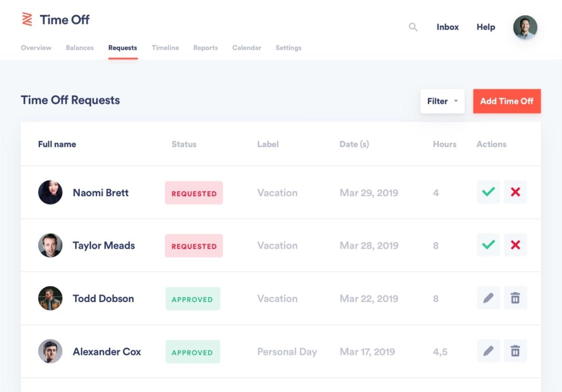562x392 pixels.
Task: Sort by the Full name column header
Action: point(57,144)
